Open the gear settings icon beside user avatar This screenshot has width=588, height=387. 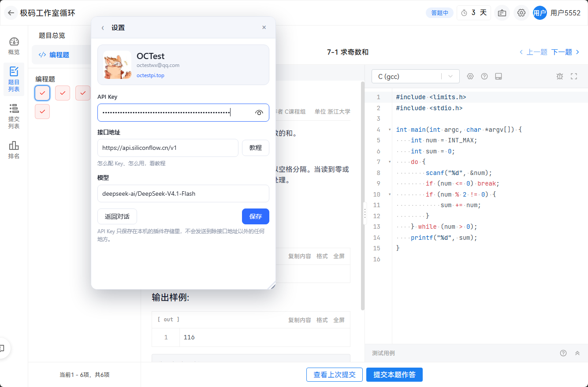tap(521, 13)
